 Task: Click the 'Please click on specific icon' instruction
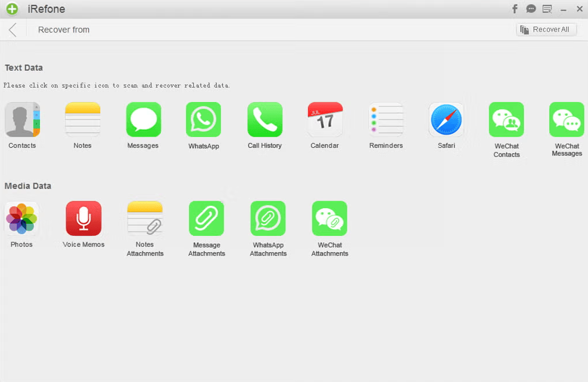point(117,85)
